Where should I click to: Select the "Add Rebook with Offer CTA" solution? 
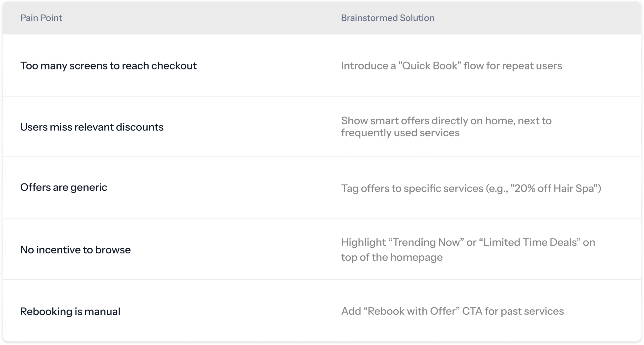pyautogui.click(x=452, y=311)
